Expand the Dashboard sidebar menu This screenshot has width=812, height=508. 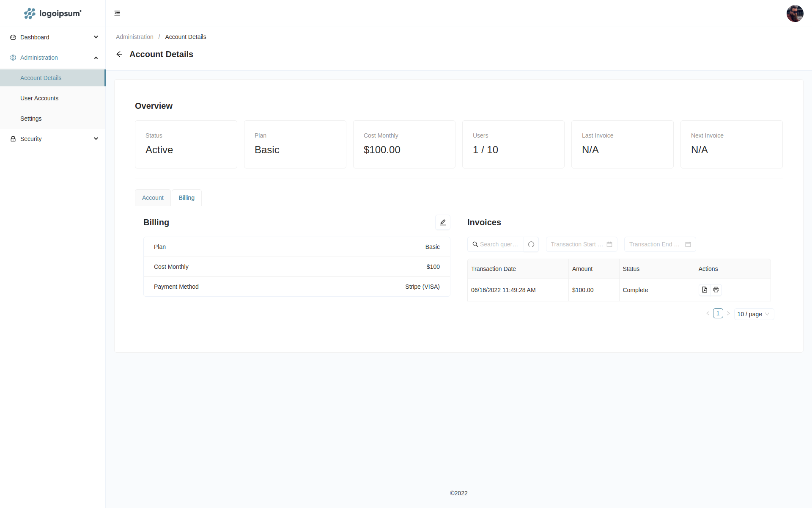(53, 37)
